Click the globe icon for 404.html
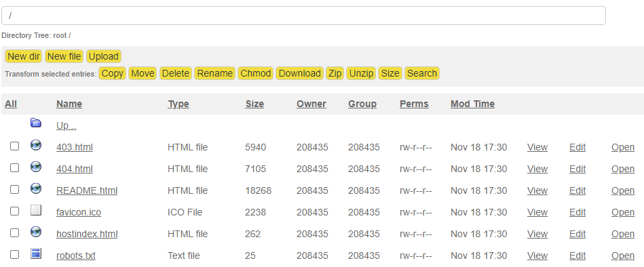This screenshot has height=267, width=644. pyautogui.click(x=36, y=167)
